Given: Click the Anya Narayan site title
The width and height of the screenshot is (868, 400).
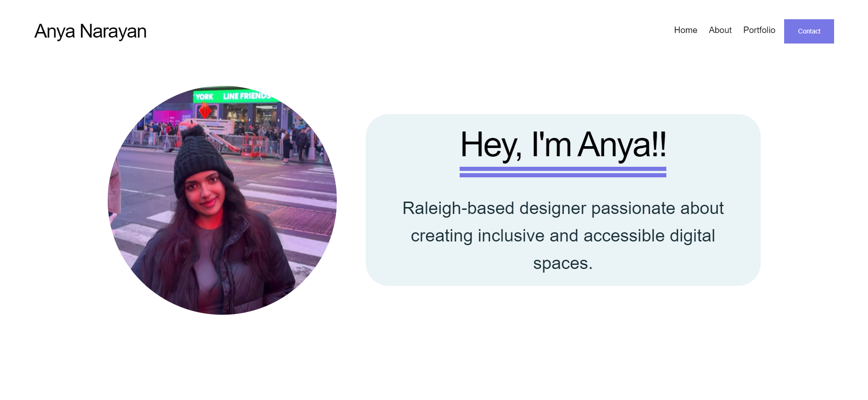Looking at the screenshot, I should point(90,31).
